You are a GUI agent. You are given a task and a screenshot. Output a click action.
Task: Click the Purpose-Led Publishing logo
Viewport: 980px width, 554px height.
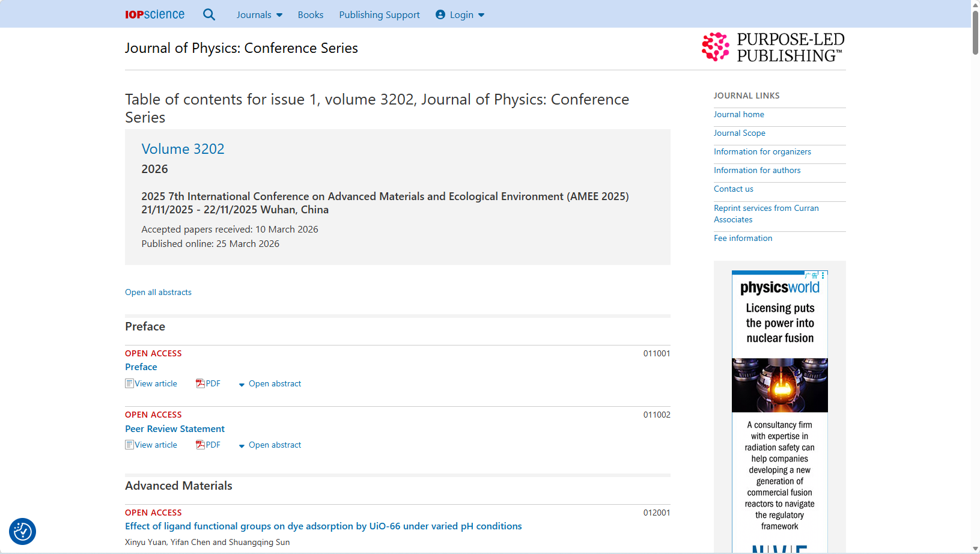(x=773, y=47)
